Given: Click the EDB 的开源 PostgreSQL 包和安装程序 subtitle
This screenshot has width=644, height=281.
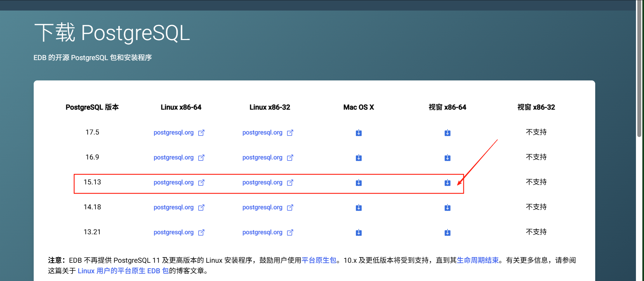Looking at the screenshot, I should point(93,58).
